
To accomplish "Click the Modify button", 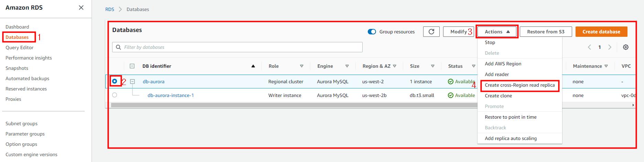I will (x=459, y=32).
